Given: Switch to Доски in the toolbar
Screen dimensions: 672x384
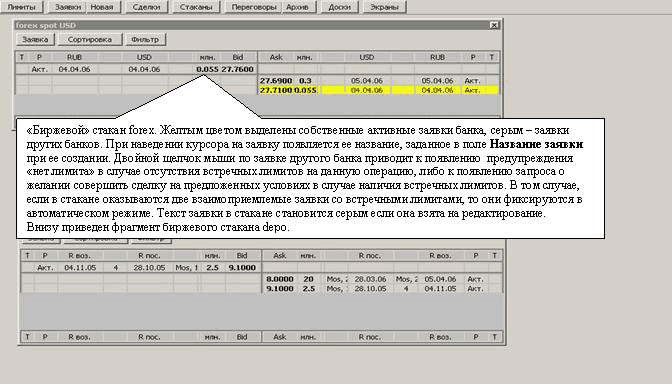Looking at the screenshot, I should click(x=339, y=7).
